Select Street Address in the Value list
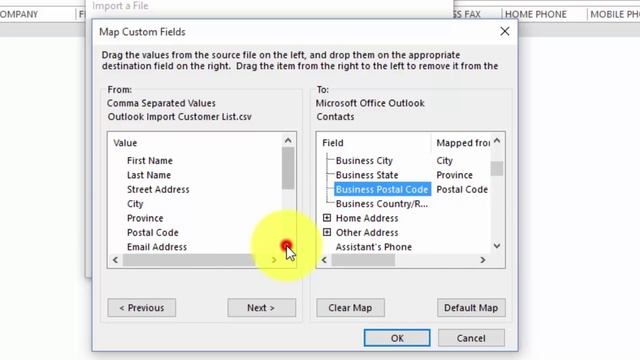Screen dimensions: 640x360 158,189
